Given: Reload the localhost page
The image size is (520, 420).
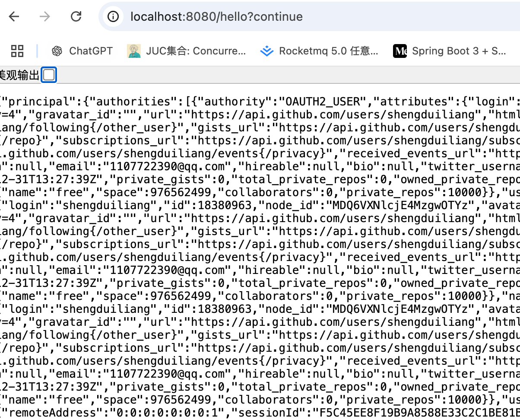Looking at the screenshot, I should pos(76,17).
